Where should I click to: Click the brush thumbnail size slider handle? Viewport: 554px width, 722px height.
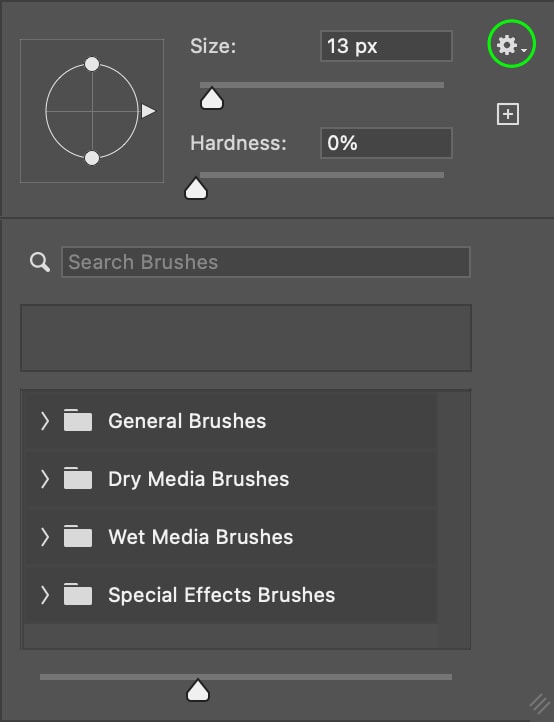pos(198,690)
